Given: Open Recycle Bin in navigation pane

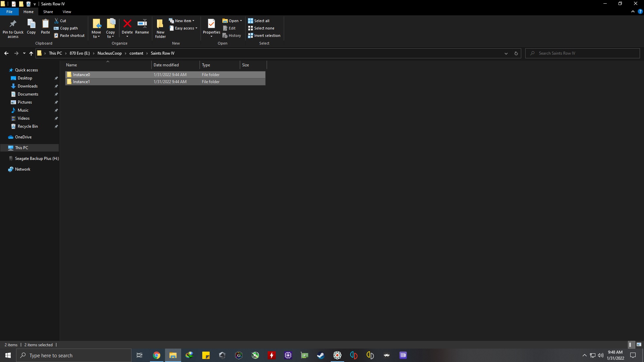Looking at the screenshot, I should point(28,126).
